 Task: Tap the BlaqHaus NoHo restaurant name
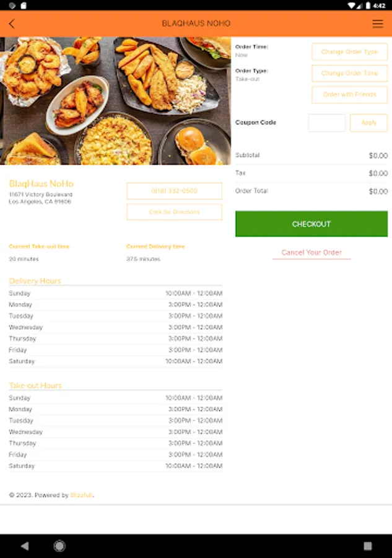[41, 184]
